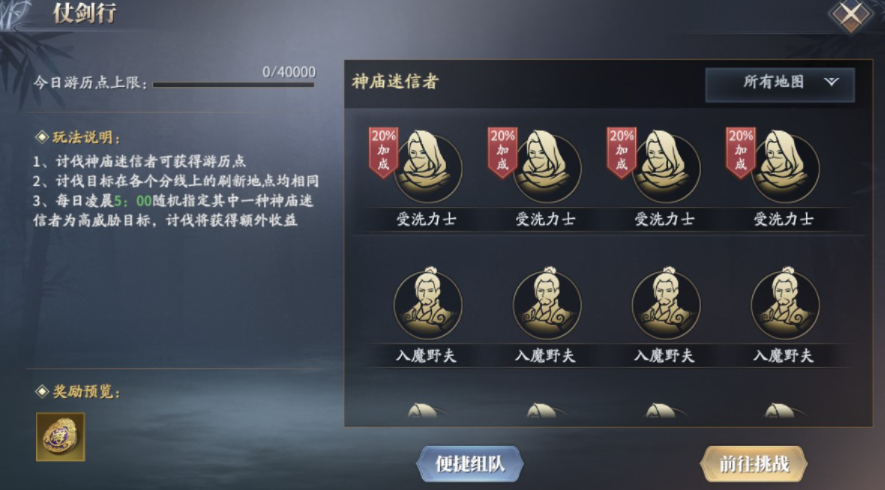
Task: Close the 仗剑行 panel with the X
Action: (851, 15)
